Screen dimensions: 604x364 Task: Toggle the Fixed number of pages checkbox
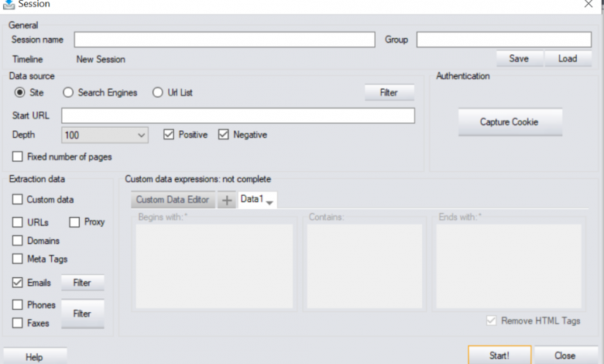point(18,156)
